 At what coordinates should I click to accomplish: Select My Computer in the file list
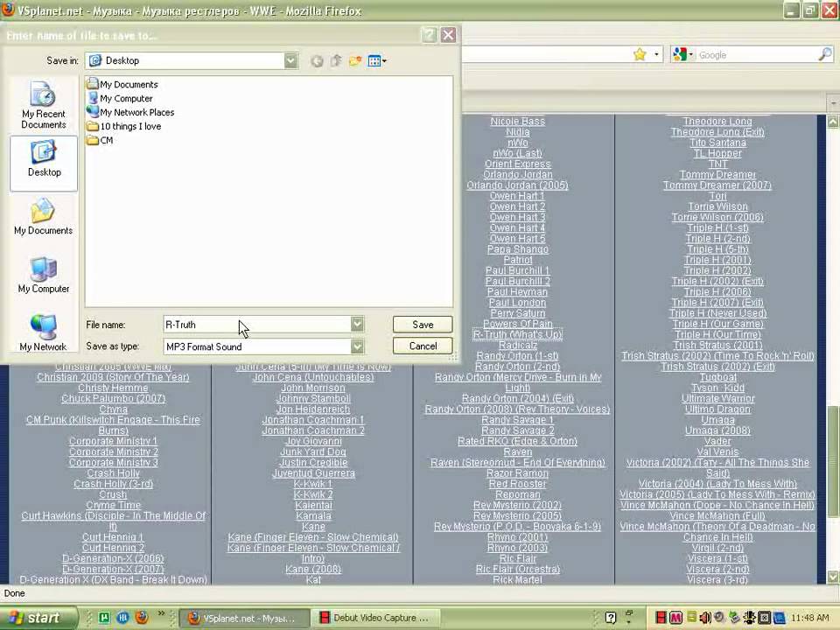[x=120, y=98]
